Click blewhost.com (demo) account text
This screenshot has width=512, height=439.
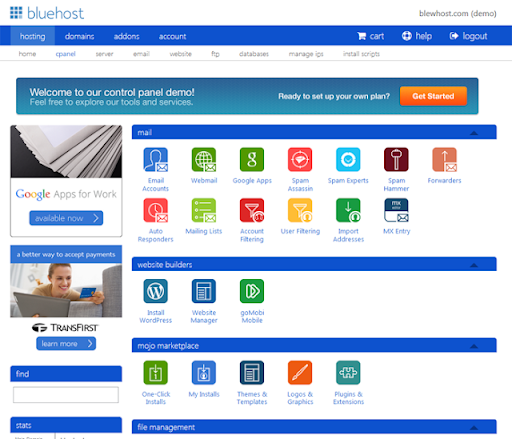click(x=457, y=13)
